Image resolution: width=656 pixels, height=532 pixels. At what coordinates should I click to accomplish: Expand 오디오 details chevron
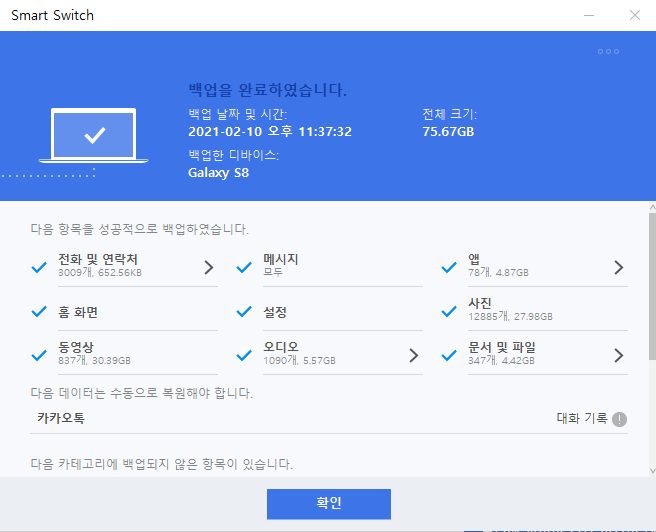point(414,356)
